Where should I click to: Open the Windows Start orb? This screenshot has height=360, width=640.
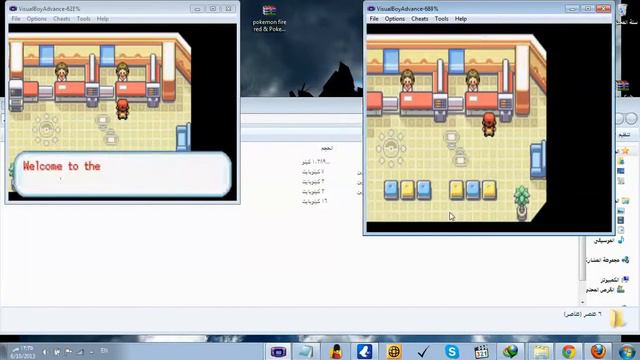[627, 351]
